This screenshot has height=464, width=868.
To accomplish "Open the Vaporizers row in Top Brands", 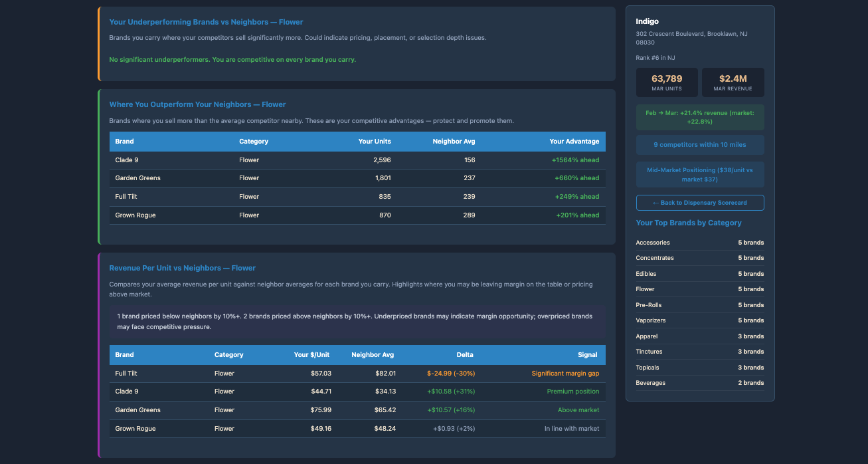I will 700,320.
